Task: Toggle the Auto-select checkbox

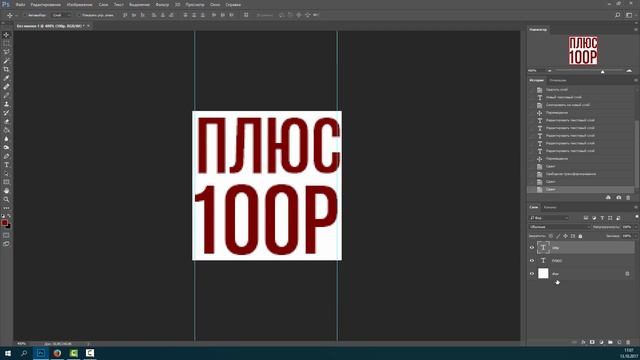Action: (24, 15)
